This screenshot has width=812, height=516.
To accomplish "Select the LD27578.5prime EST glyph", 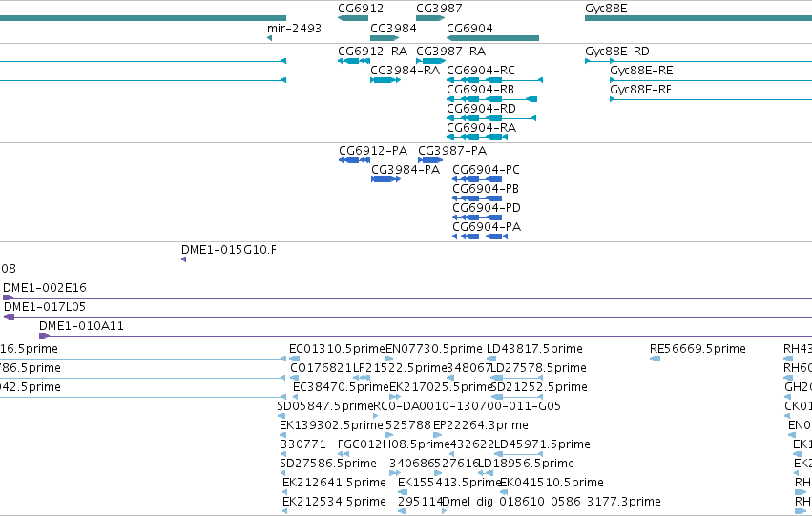I will tap(516, 378).
